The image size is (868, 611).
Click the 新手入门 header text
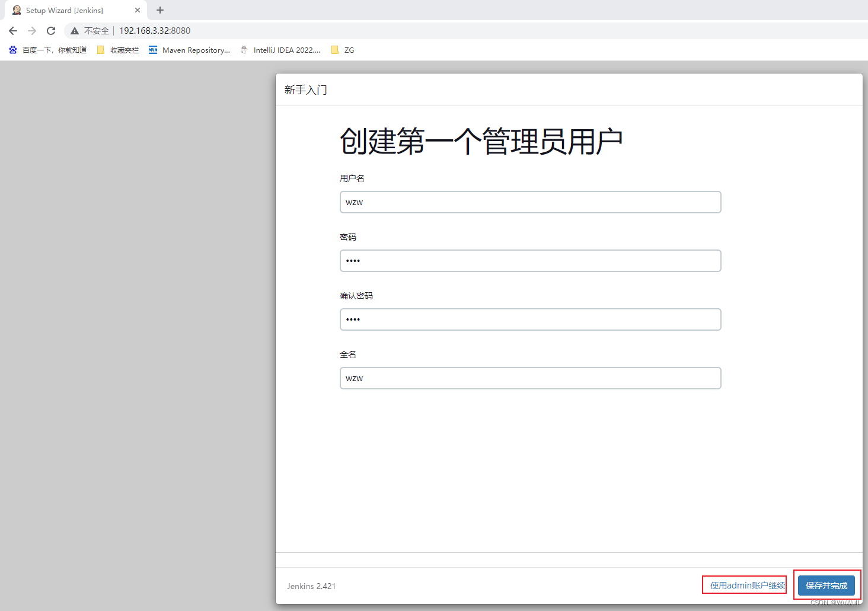(x=305, y=90)
